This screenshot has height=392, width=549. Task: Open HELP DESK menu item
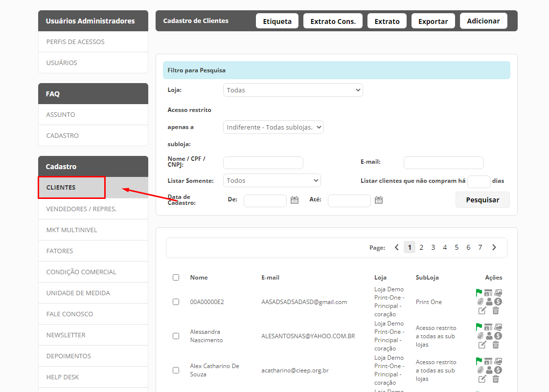click(x=93, y=377)
